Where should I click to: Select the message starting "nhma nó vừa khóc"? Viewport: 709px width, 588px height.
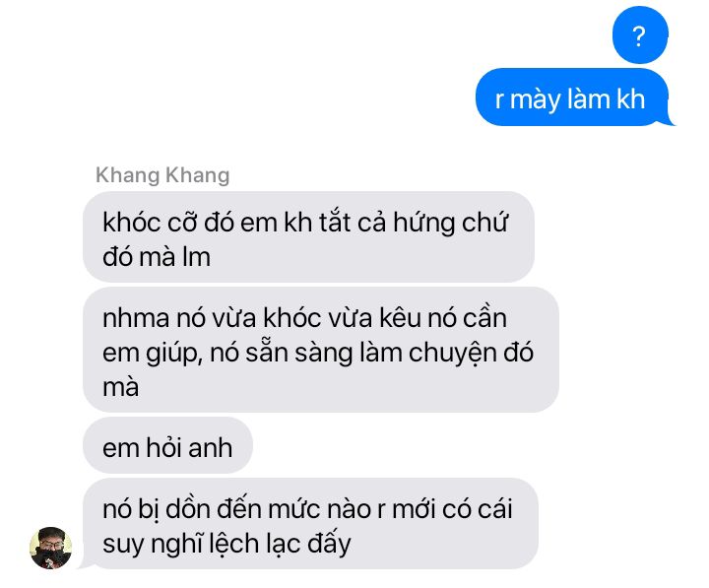pos(321,350)
